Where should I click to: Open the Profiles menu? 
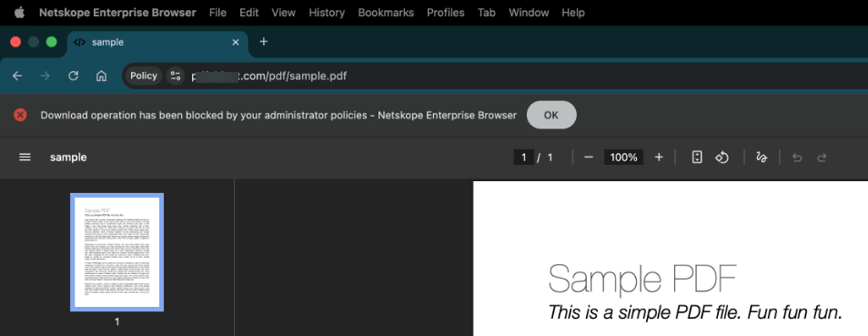click(x=446, y=12)
